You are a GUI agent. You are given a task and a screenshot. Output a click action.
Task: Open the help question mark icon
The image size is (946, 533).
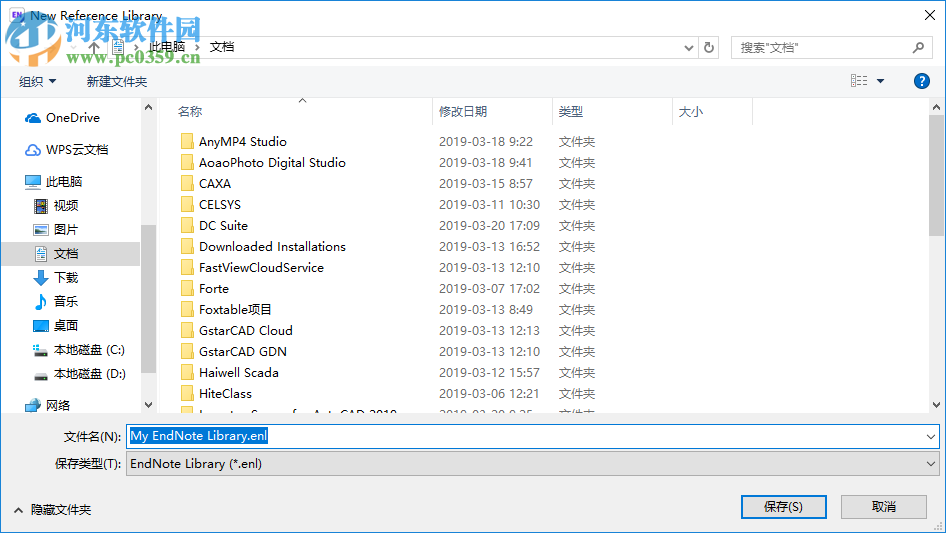pos(921,81)
